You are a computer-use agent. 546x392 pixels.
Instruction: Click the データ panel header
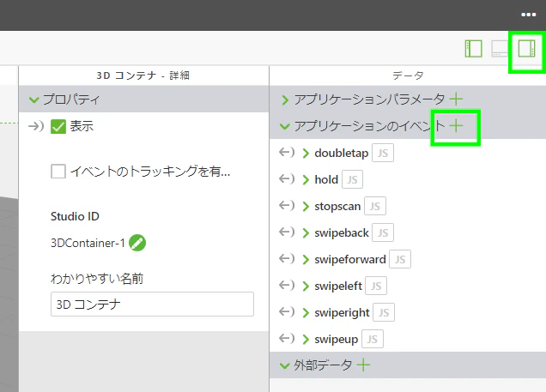408,75
